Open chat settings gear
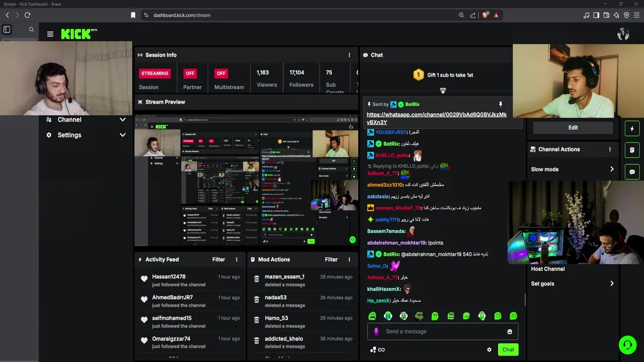This screenshot has height=362, width=644. point(489,349)
